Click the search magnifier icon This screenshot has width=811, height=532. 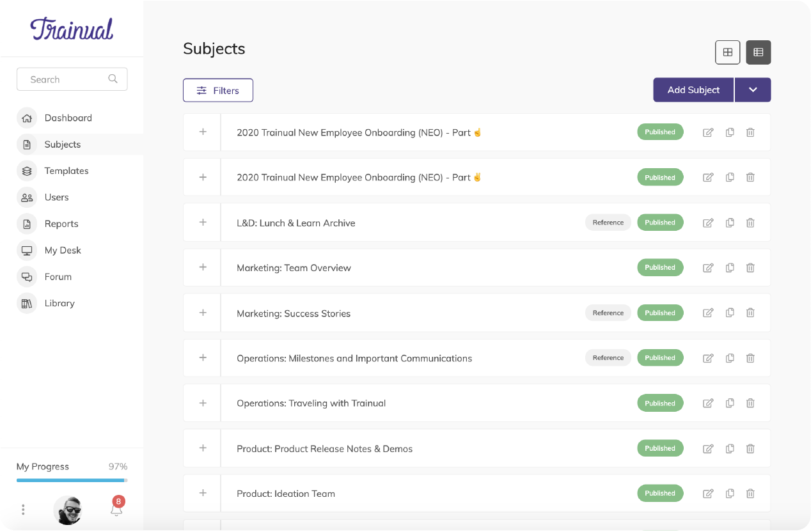(x=113, y=79)
